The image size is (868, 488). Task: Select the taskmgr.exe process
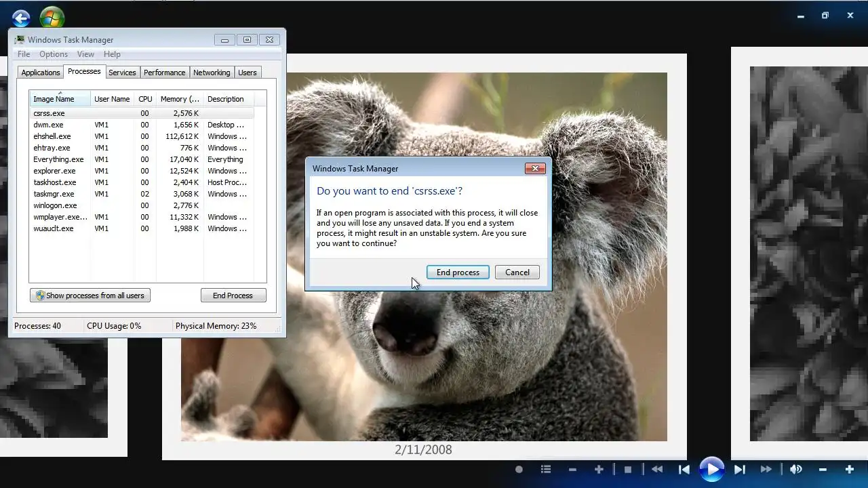tap(142, 194)
